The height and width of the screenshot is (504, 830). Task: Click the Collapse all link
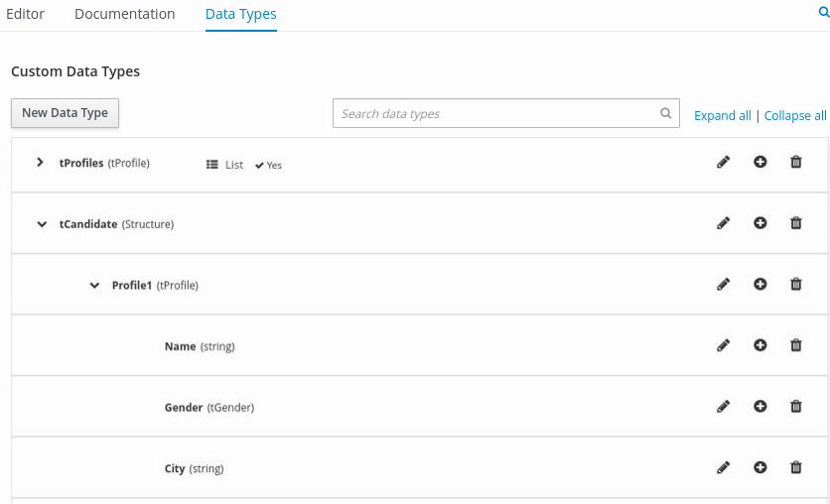795,115
